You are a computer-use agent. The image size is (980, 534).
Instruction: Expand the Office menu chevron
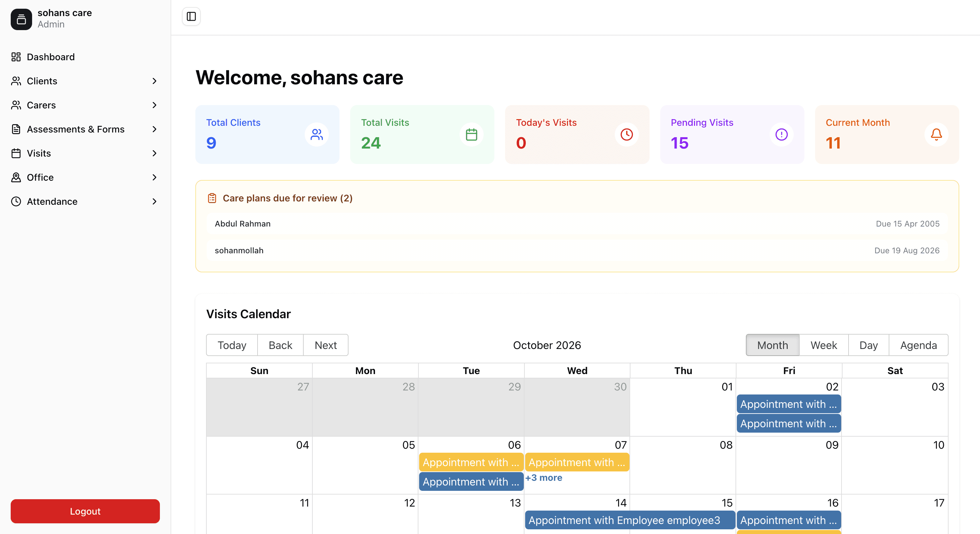pos(155,177)
